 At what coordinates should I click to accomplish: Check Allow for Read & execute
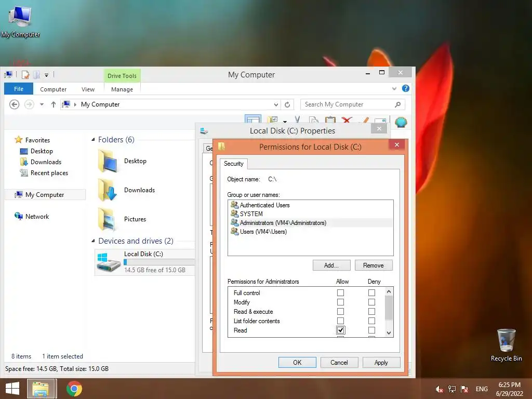(340, 312)
